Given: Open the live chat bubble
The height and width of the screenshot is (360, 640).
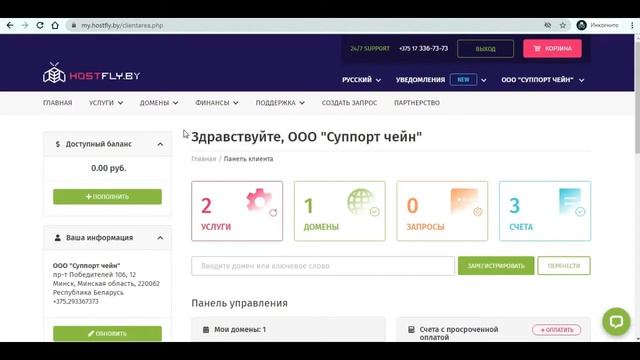Looking at the screenshot, I should click(x=616, y=322).
